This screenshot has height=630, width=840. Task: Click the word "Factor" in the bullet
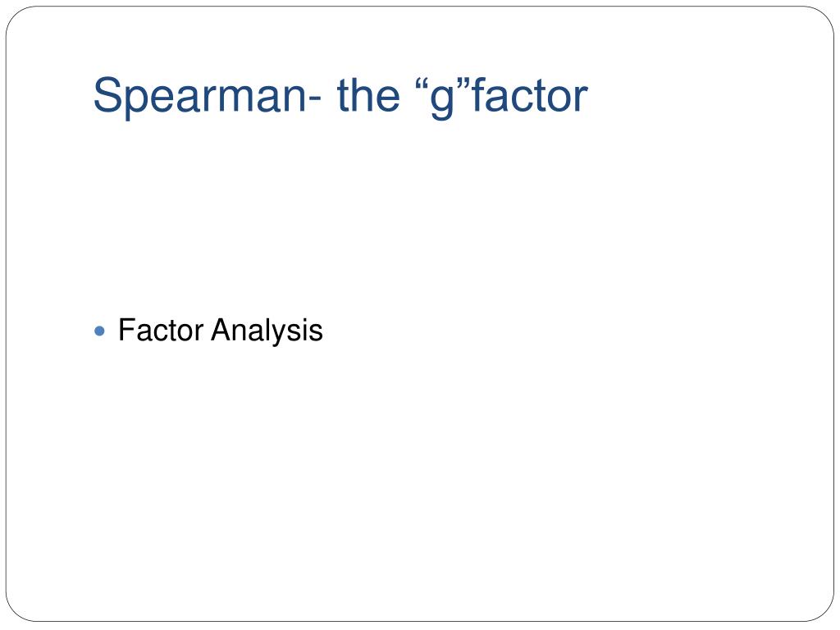161,330
